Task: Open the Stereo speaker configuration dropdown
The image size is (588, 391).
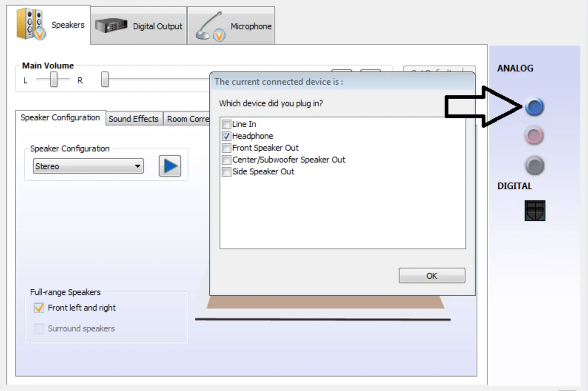Action: (x=88, y=166)
